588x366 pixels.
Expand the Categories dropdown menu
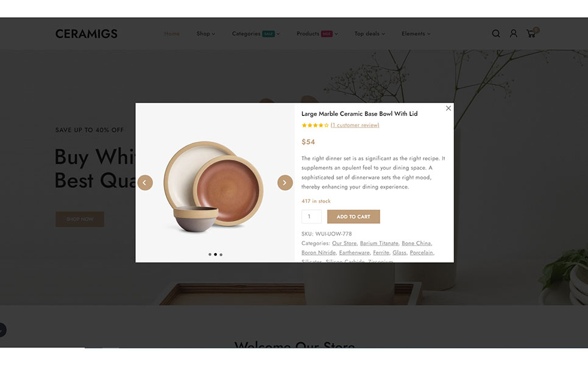coord(256,34)
